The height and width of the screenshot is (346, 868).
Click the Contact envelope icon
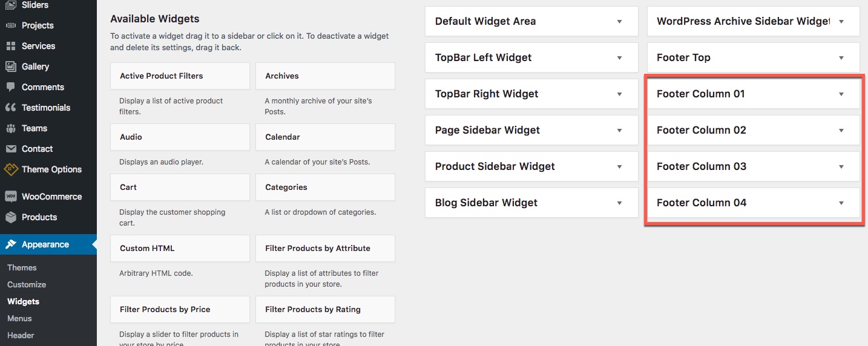coord(10,149)
